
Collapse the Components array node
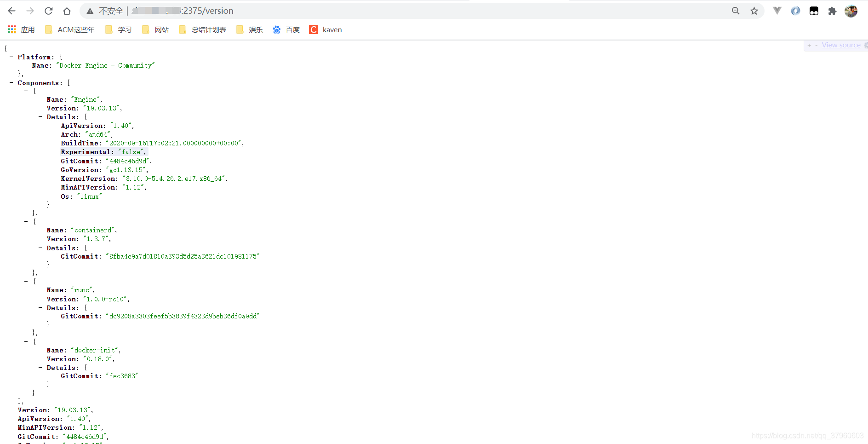click(x=11, y=83)
